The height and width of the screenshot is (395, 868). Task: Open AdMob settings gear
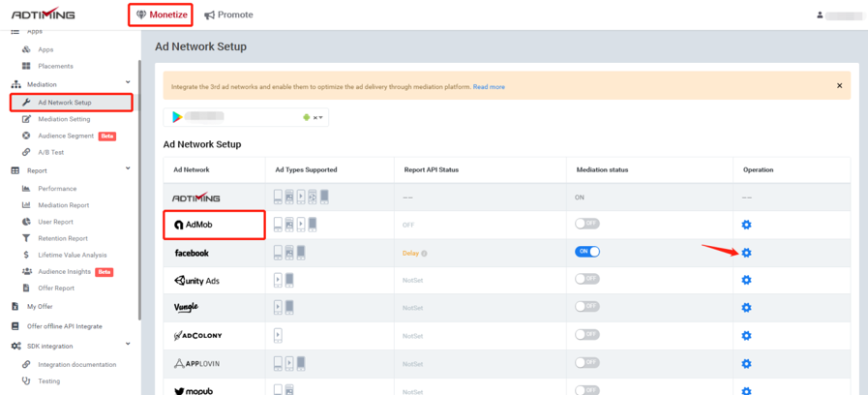click(x=746, y=225)
